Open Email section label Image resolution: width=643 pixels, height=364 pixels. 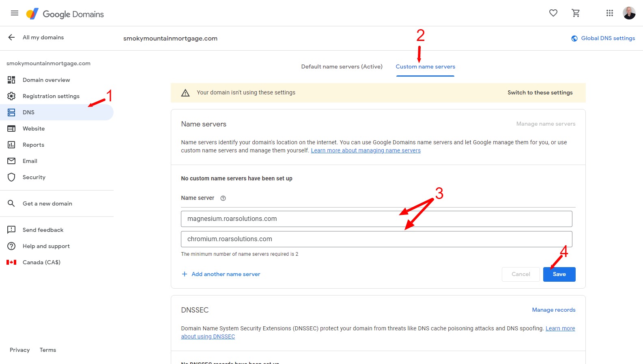tap(30, 161)
